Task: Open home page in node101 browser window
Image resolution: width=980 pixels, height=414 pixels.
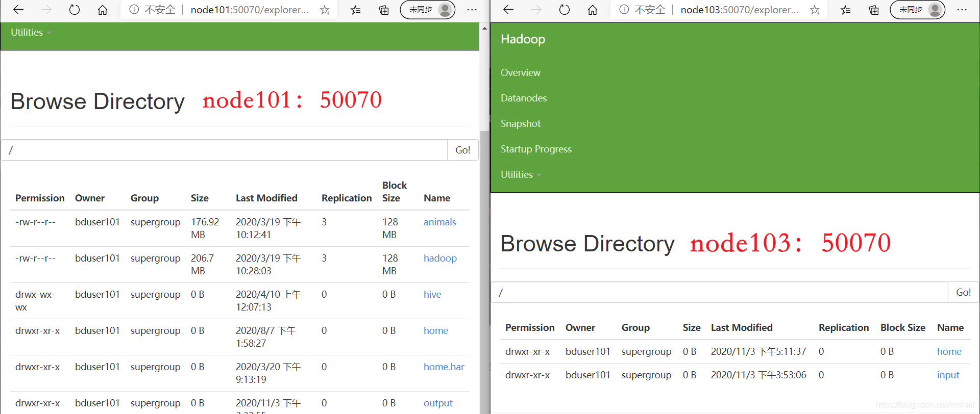Action: tap(103, 10)
